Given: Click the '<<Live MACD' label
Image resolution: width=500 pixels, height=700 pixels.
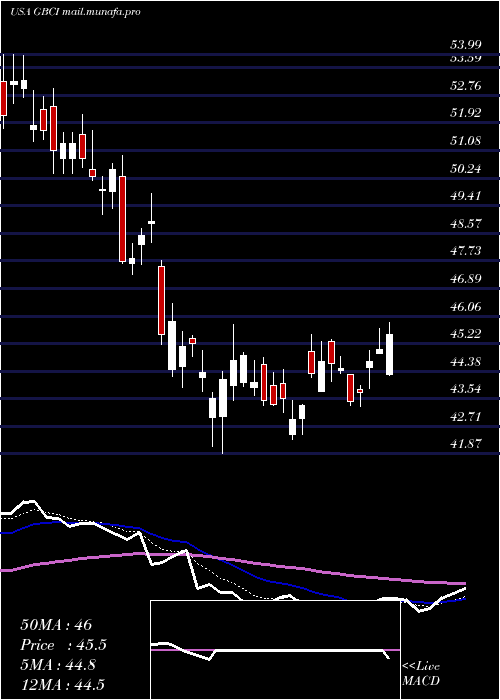Looking at the screenshot, I should pyautogui.click(x=421, y=674).
